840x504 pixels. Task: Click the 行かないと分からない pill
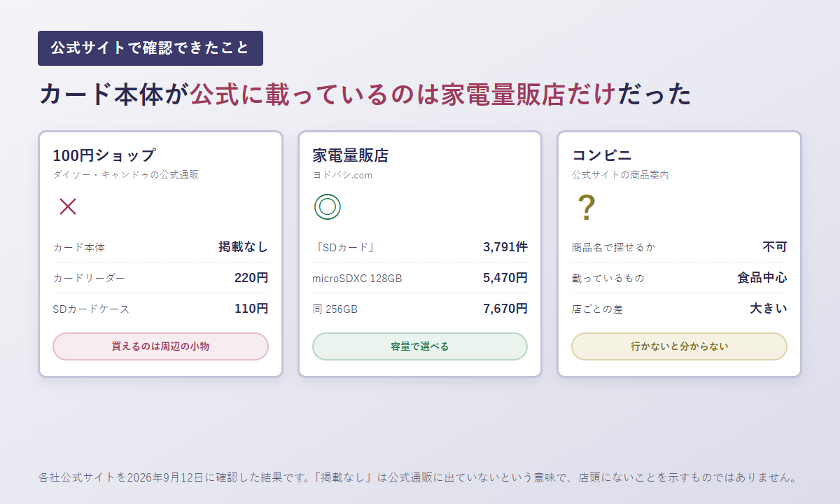point(679,346)
